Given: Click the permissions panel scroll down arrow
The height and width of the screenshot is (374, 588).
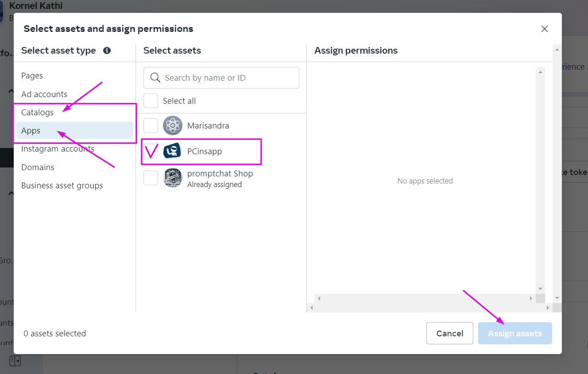Looking at the screenshot, I should (540, 289).
